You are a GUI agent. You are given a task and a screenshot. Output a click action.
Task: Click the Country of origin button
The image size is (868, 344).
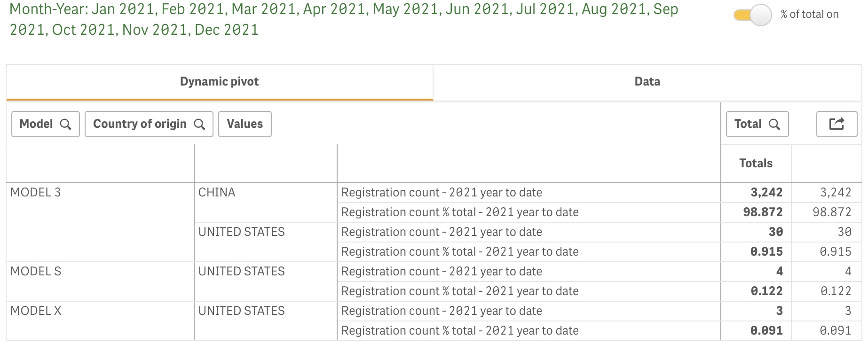[149, 124]
